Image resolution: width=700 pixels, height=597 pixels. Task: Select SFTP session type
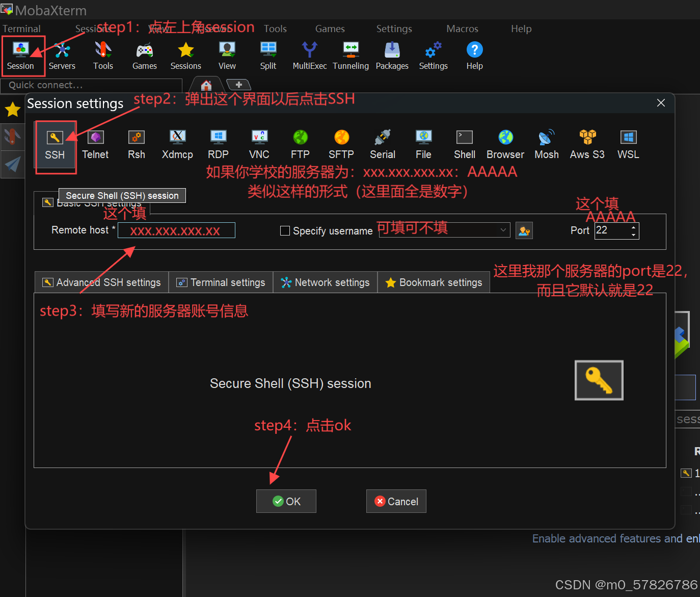(341, 145)
